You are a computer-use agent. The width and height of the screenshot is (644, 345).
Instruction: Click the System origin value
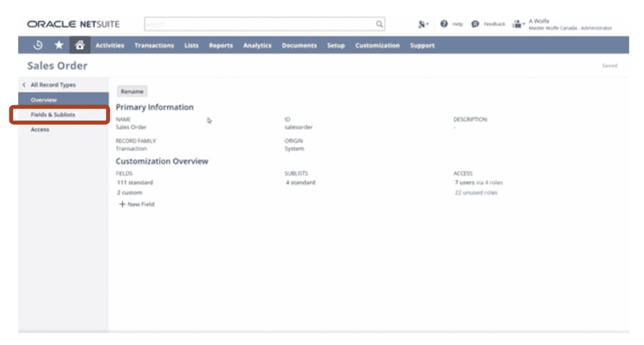click(x=294, y=149)
